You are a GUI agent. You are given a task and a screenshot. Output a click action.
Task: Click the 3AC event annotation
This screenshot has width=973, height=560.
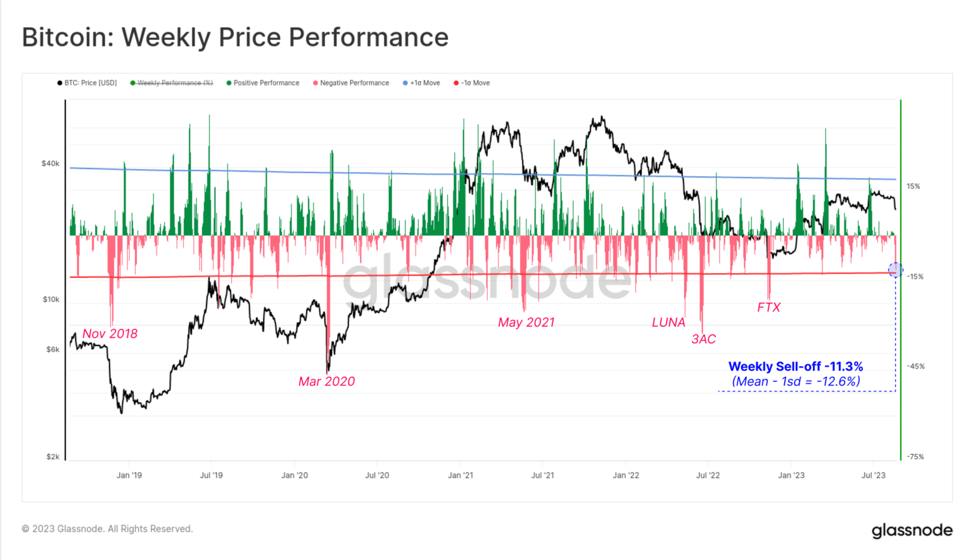(703, 339)
